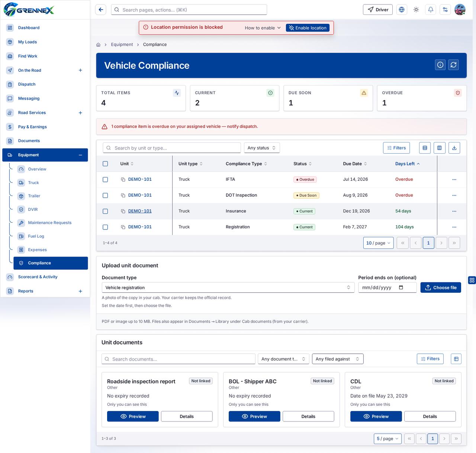The image size is (476, 453).
Task: Check the Insurance row checkbox
Action: point(105,211)
